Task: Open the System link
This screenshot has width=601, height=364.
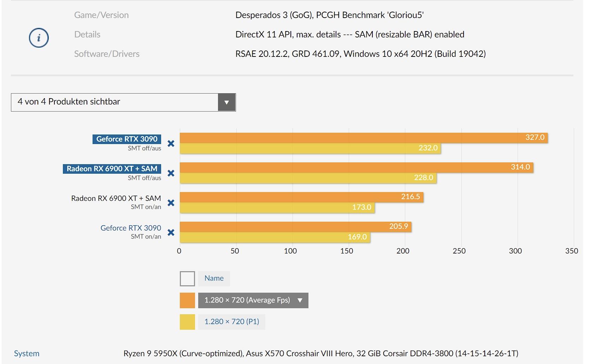Action: [x=26, y=353]
